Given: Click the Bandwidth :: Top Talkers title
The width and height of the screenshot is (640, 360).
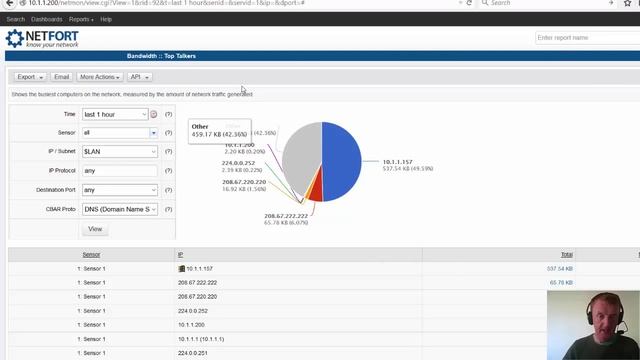Looking at the screenshot, I should [x=161, y=56].
